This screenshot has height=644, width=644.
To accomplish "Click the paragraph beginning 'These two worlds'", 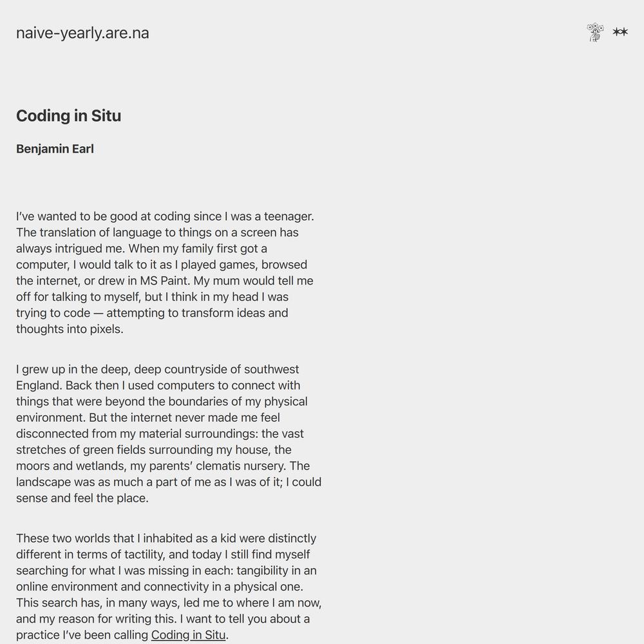I will click(169, 587).
